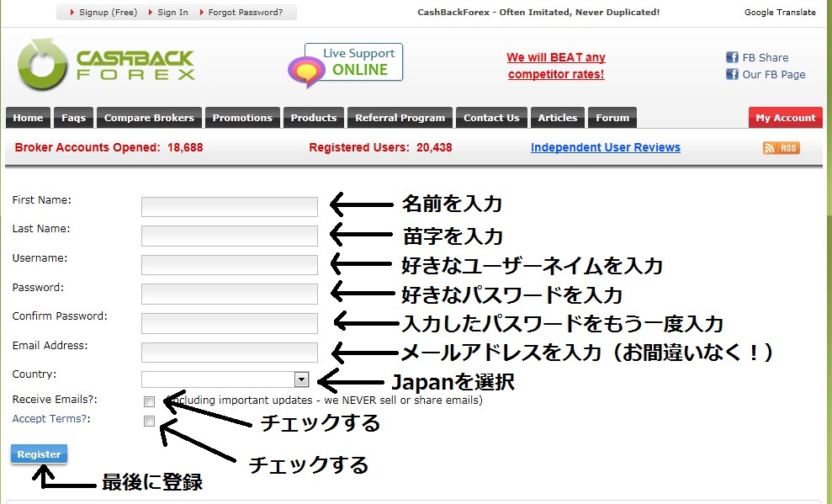Viewport: 832px width, 504px height.
Task: Select the Promotions menu item
Action: (x=242, y=118)
